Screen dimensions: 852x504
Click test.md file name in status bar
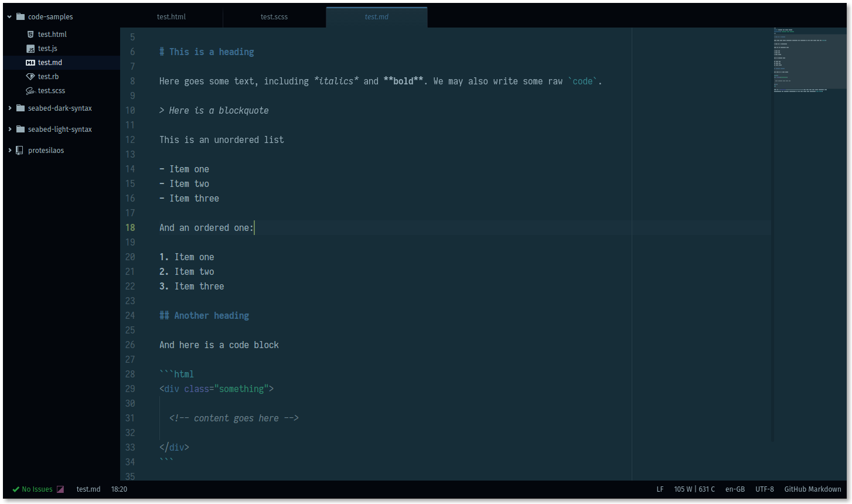click(x=88, y=489)
